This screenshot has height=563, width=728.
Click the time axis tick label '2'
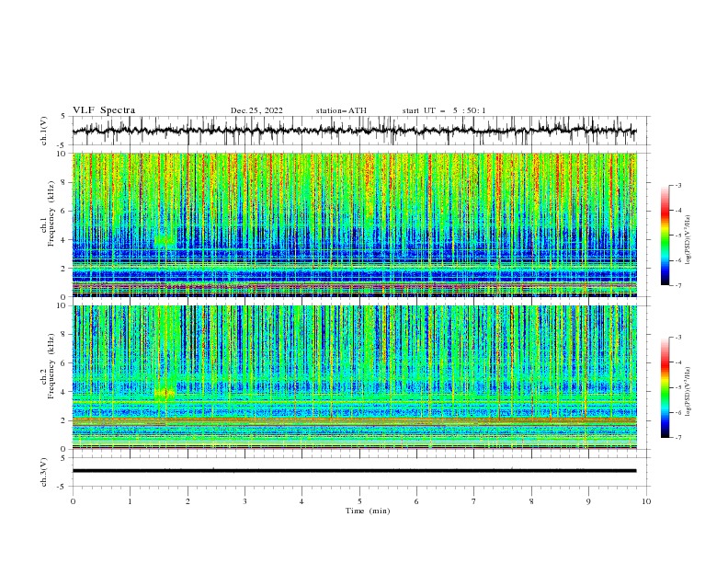click(x=188, y=501)
